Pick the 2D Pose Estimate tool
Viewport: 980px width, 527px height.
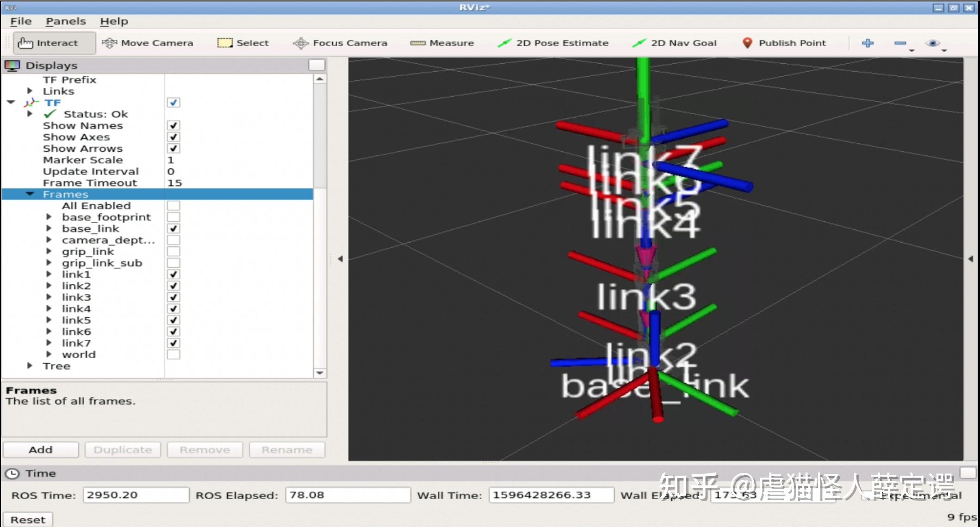pyautogui.click(x=553, y=43)
